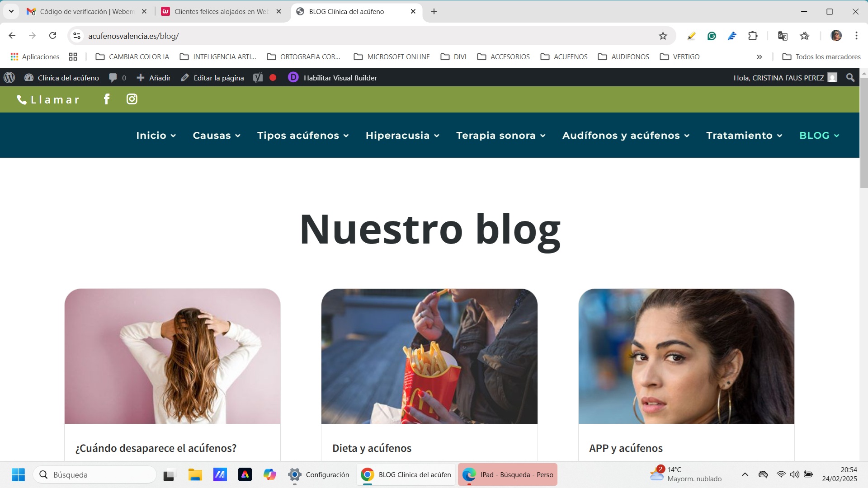Open Todos los marcadores folder
The width and height of the screenshot is (868, 488).
(821, 56)
